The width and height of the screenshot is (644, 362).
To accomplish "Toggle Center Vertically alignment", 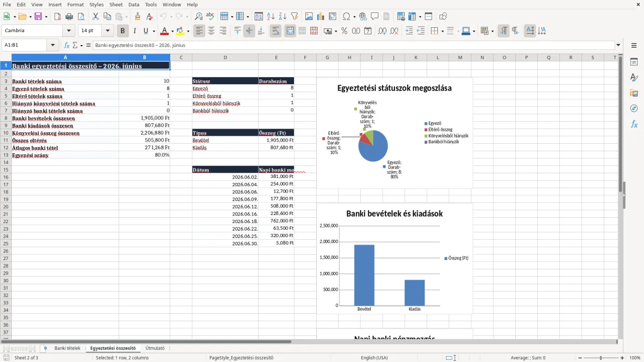I will pyautogui.click(x=249, y=31).
